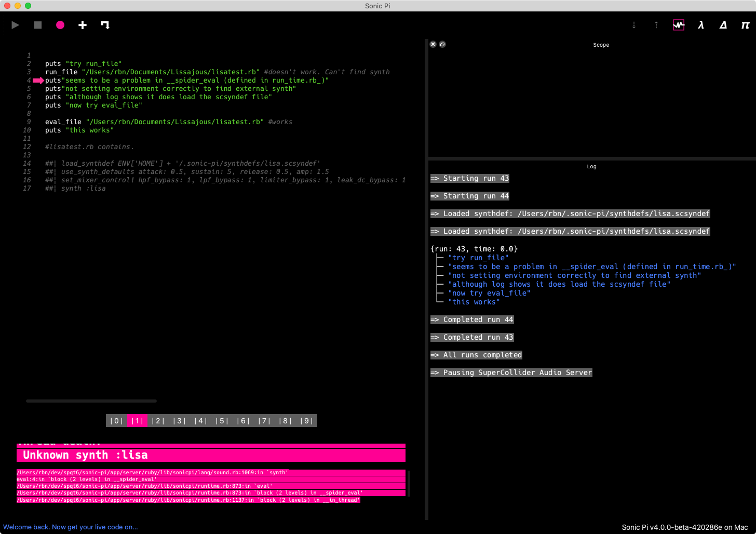The image size is (756, 534).
Task: Click the set_mixer_control! comment on line 16
Action: [x=225, y=180]
